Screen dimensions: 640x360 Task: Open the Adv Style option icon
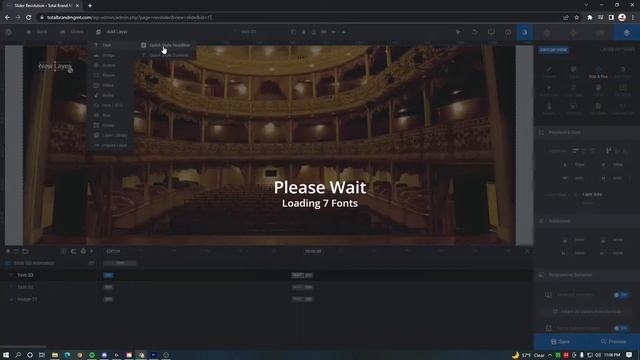[x=623, y=72]
